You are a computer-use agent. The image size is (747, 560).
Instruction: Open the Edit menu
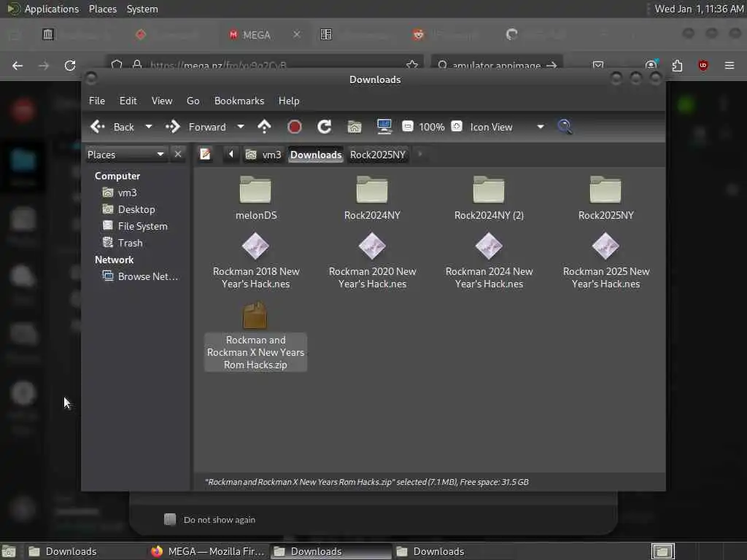click(128, 101)
